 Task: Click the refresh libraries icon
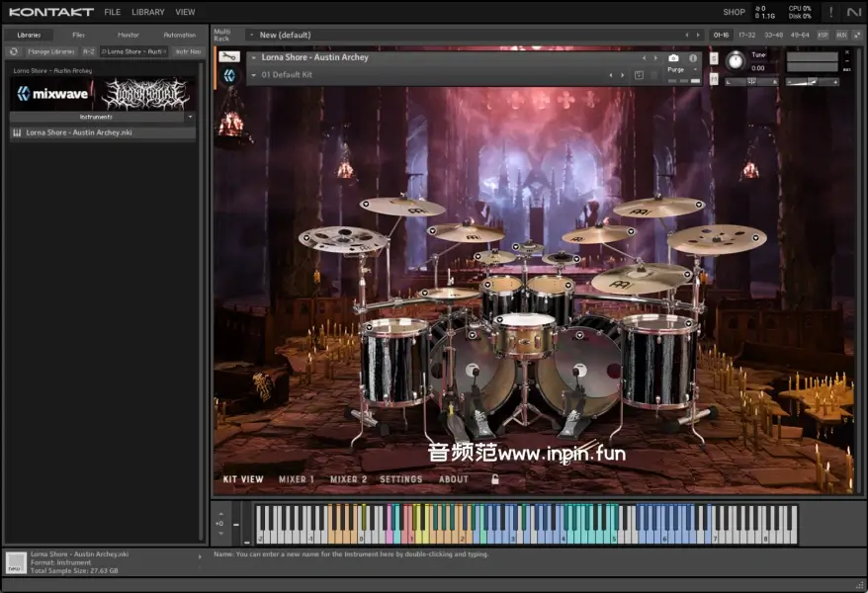tap(14, 51)
